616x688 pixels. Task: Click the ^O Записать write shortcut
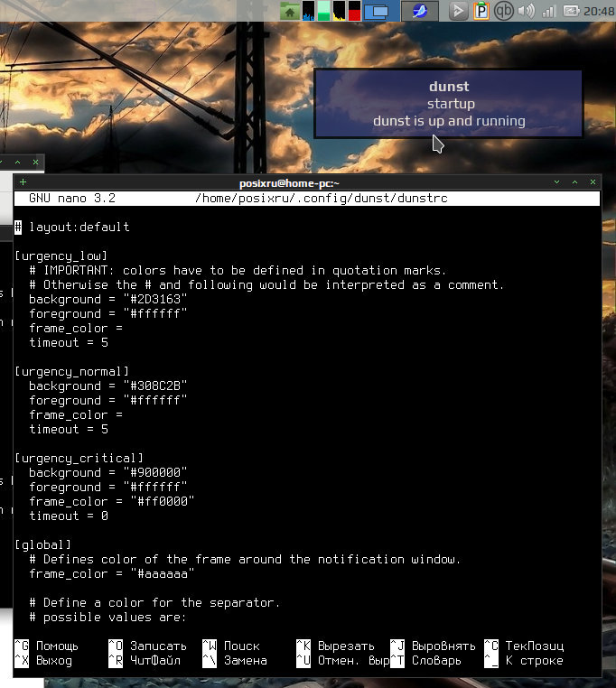click(147, 646)
